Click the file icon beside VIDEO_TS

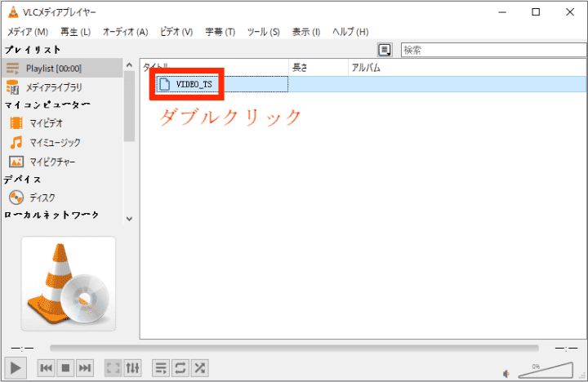pos(164,84)
